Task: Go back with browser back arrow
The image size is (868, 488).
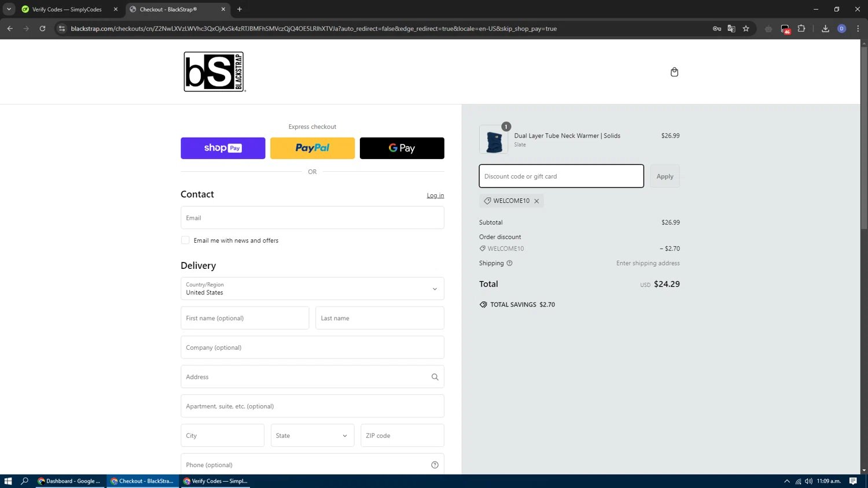Action: (x=10, y=28)
